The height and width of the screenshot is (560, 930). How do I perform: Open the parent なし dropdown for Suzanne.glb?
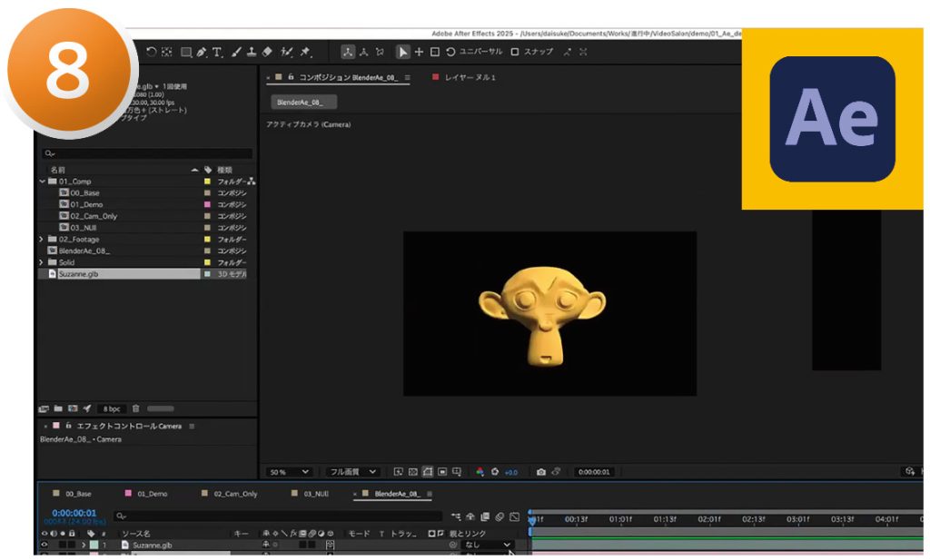(x=487, y=545)
